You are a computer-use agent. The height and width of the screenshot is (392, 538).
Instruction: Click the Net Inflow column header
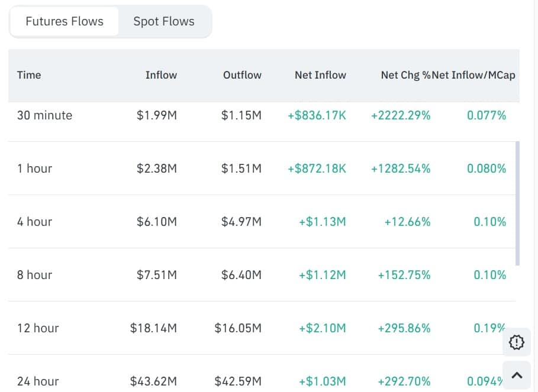320,75
